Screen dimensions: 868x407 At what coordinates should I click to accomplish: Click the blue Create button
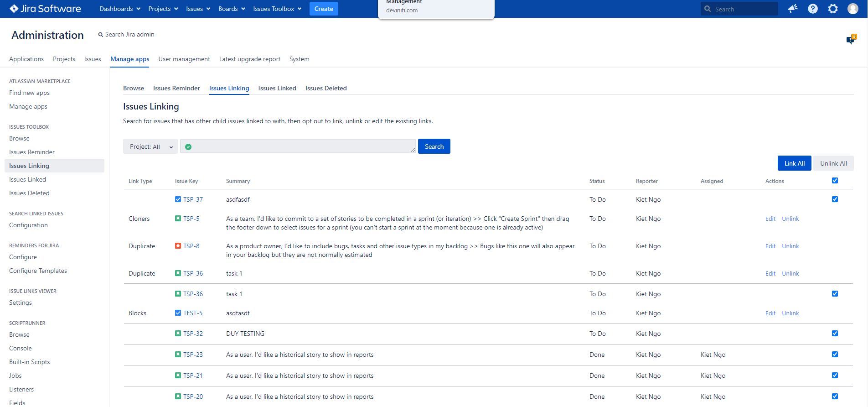(324, 9)
